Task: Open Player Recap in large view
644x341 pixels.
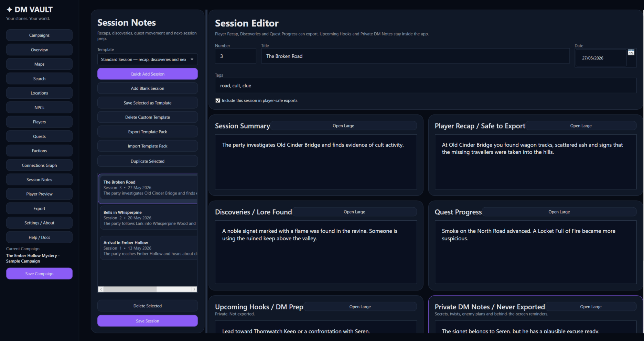Action: pos(581,126)
